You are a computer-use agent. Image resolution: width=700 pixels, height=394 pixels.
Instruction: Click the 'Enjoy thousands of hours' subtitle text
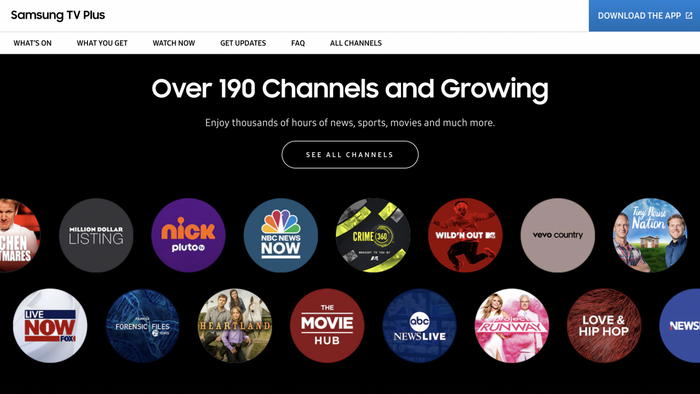point(350,123)
